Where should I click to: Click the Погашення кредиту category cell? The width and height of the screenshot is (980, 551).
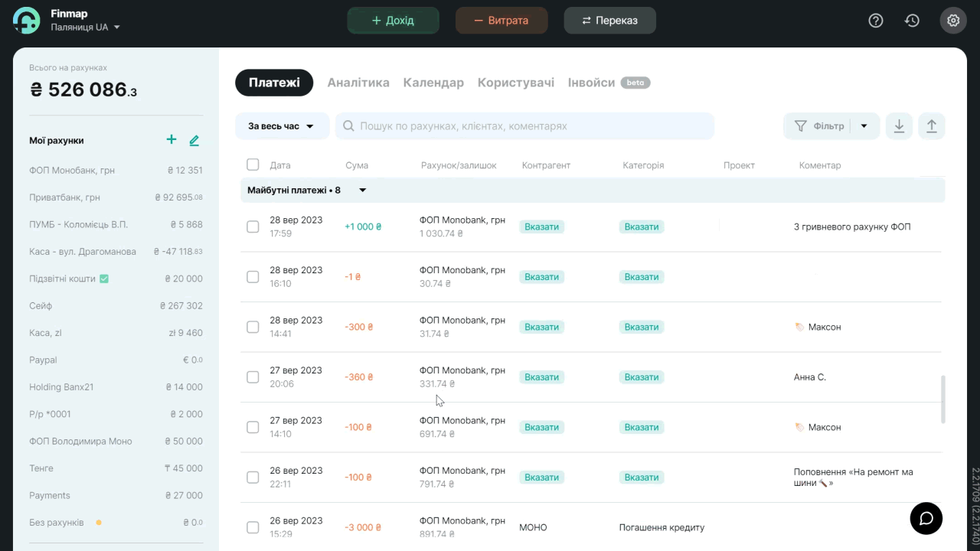click(x=661, y=527)
